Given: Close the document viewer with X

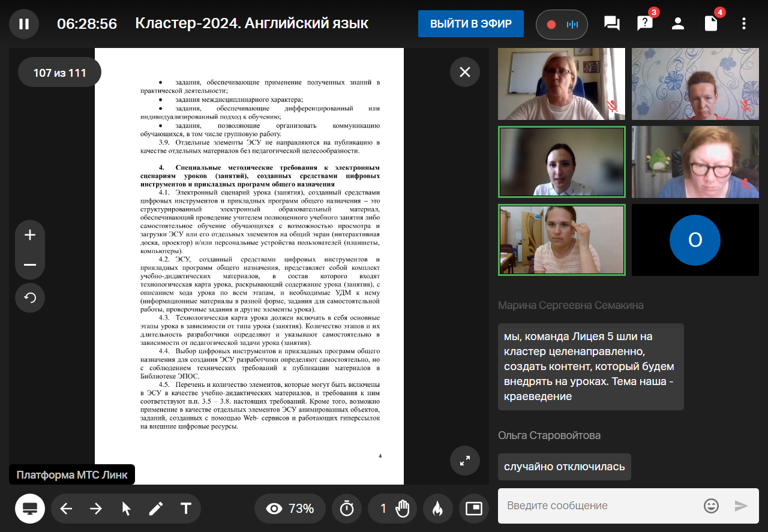Looking at the screenshot, I should [464, 73].
